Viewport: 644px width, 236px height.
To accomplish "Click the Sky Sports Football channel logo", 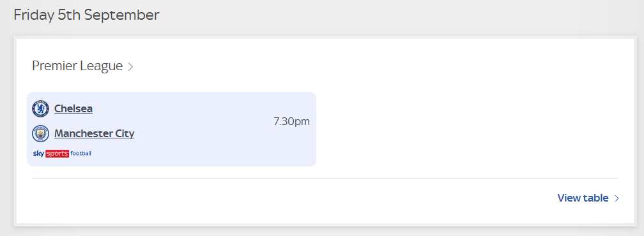I will click(x=62, y=154).
